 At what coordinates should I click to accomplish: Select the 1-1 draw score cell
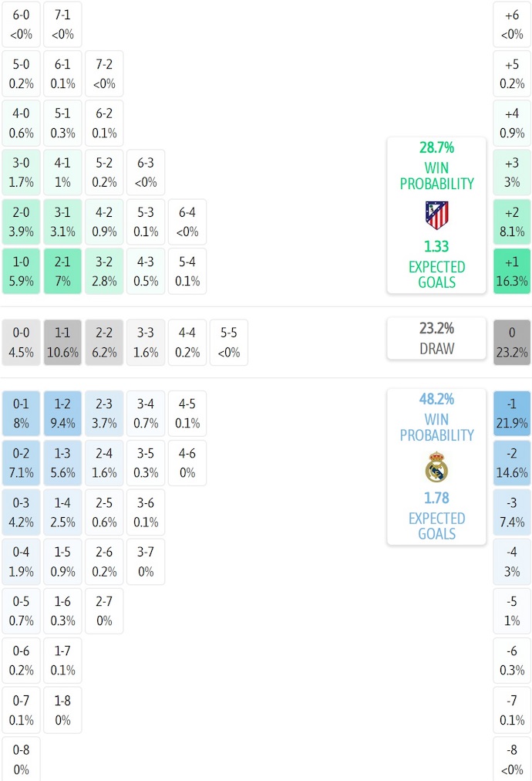click(62, 342)
